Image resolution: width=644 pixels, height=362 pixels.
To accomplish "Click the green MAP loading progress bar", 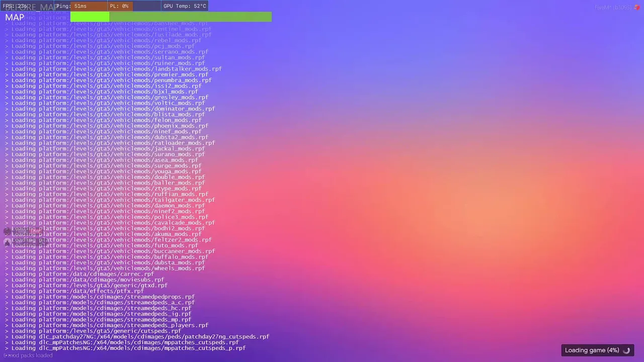I will click(171, 17).
